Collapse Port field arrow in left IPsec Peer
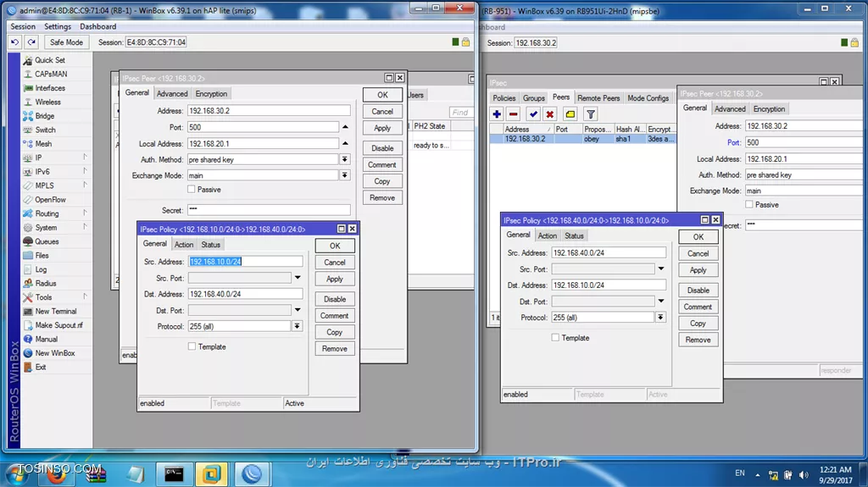 click(345, 127)
